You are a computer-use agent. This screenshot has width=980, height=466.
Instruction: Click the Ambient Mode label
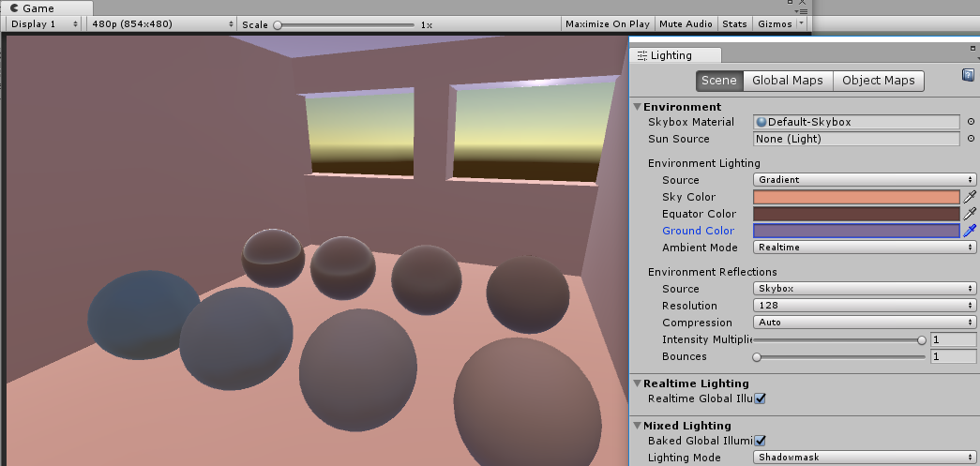[700, 248]
